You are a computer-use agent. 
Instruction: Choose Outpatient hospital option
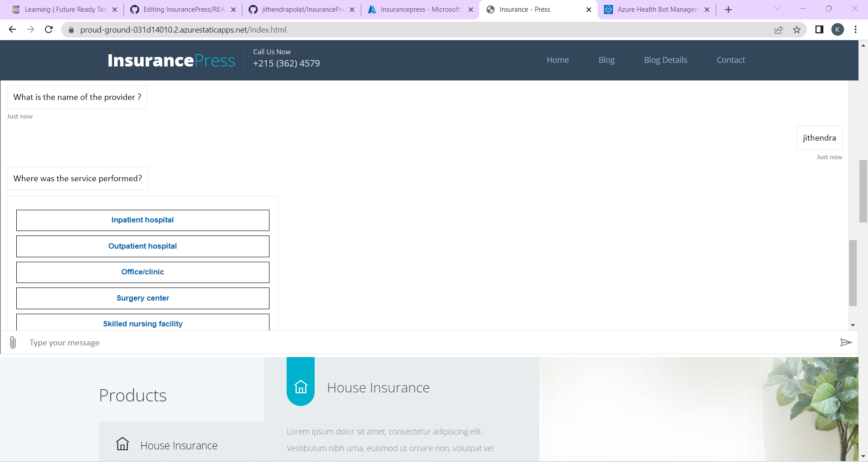[x=143, y=246]
